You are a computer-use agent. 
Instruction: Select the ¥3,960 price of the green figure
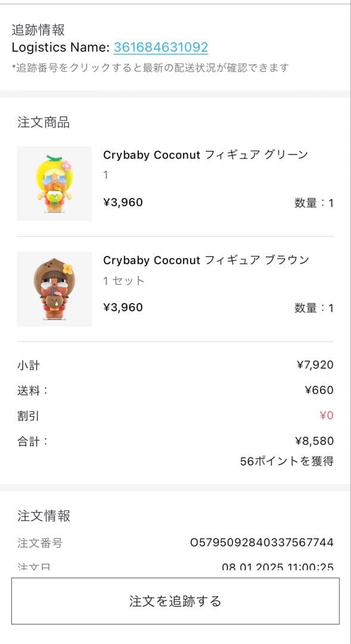pos(124,202)
